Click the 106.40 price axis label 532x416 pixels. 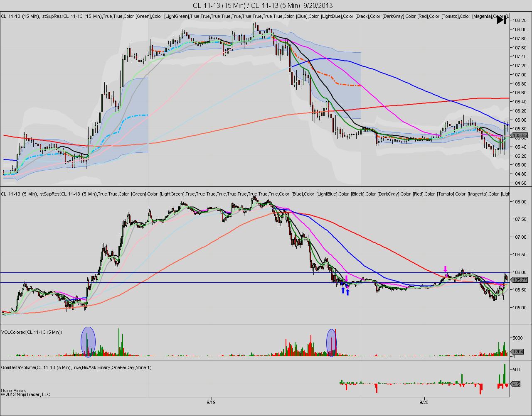(x=520, y=102)
